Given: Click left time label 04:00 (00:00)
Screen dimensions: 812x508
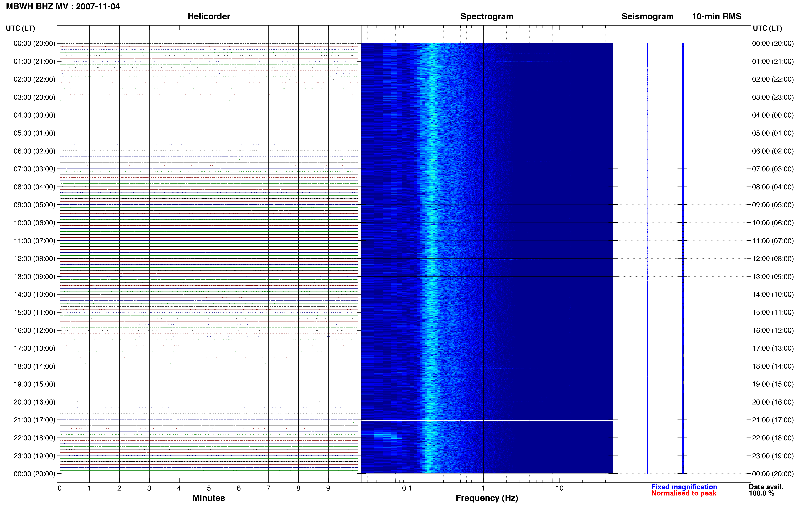Looking at the screenshot, I should pos(34,115).
